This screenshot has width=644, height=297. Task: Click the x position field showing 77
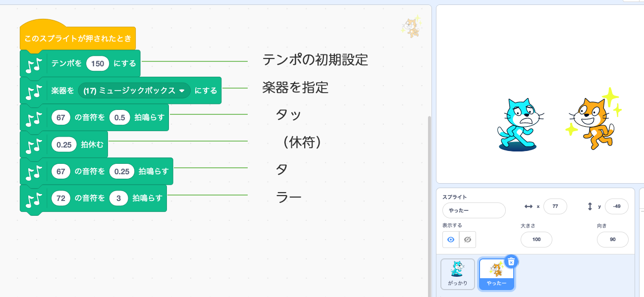tap(555, 206)
